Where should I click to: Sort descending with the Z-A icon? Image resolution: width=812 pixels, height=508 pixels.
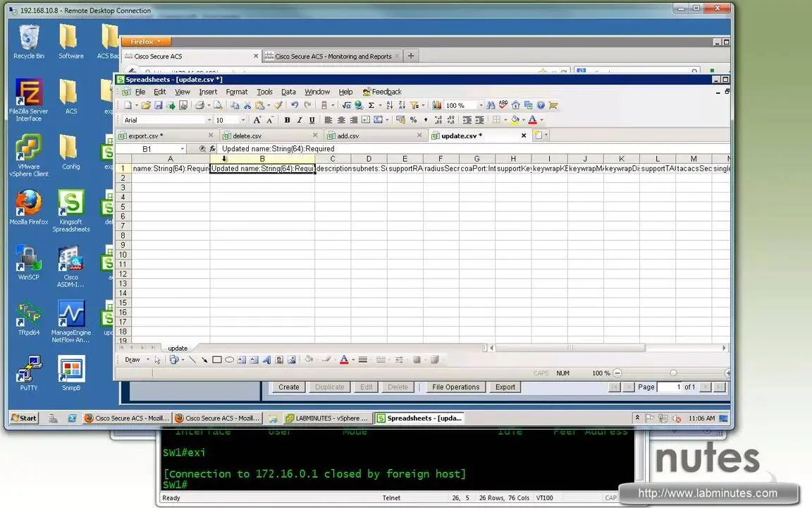pos(402,105)
